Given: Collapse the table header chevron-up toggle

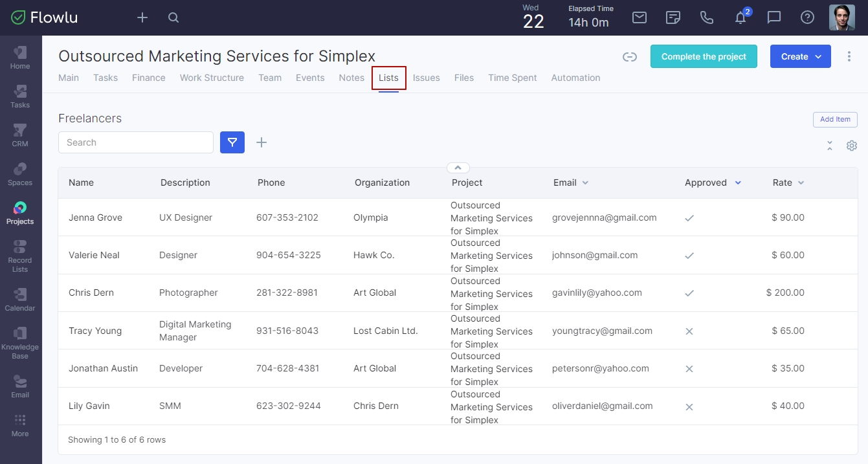Looking at the screenshot, I should (x=458, y=168).
